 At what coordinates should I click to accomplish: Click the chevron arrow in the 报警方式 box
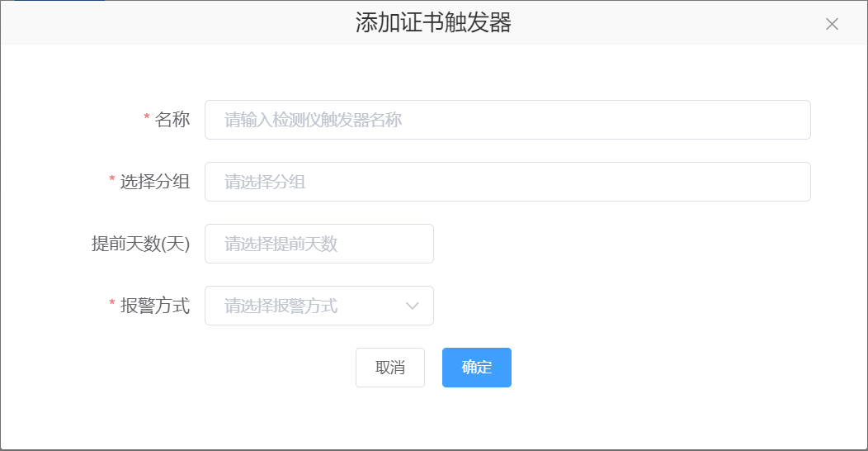[x=413, y=306]
